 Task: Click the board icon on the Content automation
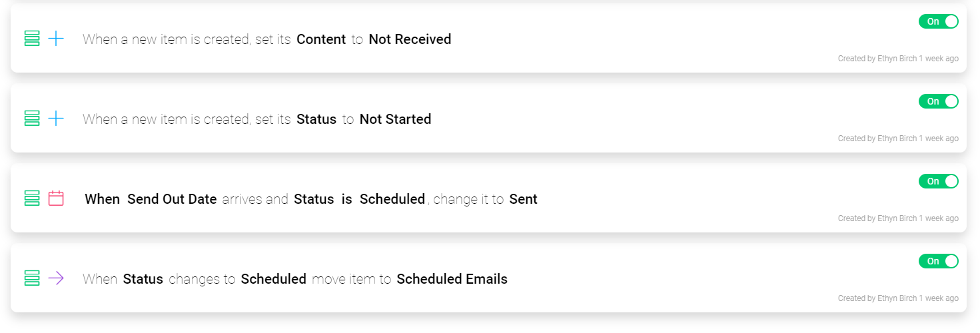pos(31,39)
